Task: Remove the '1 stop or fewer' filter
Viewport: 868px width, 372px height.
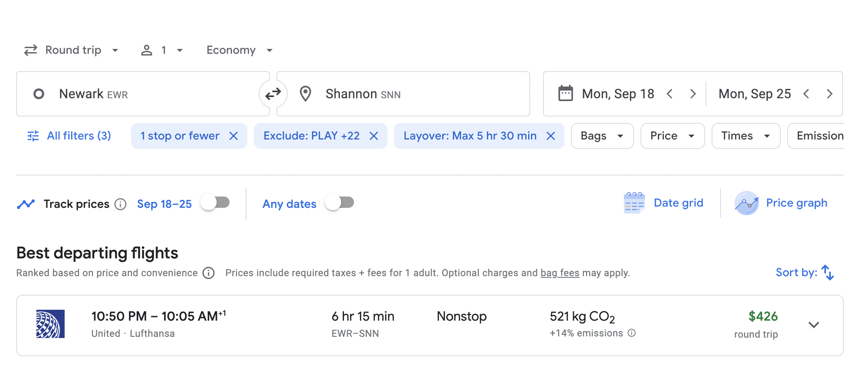Action: [x=234, y=136]
